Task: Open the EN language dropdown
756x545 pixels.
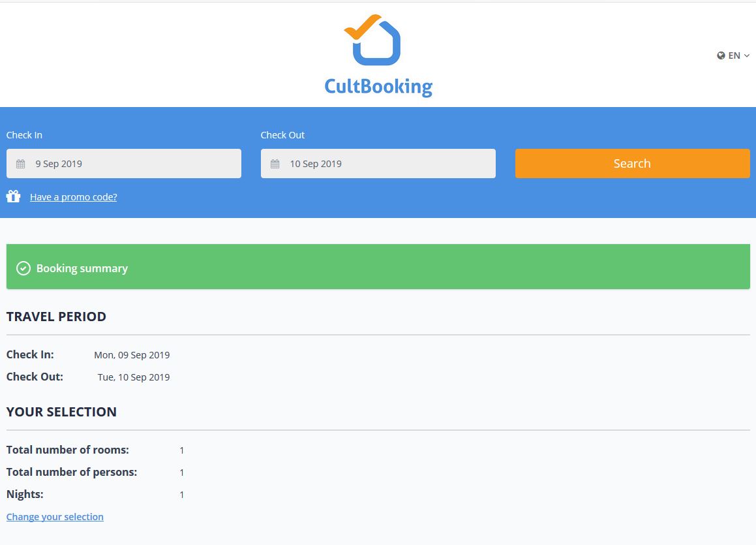Action: pos(734,55)
